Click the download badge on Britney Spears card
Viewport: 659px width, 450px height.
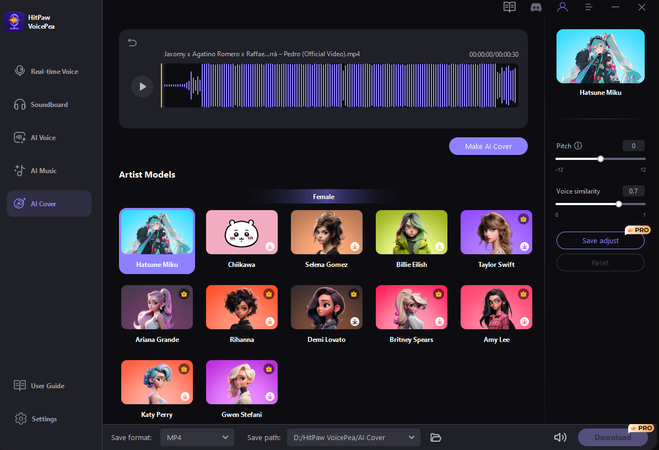(440, 321)
